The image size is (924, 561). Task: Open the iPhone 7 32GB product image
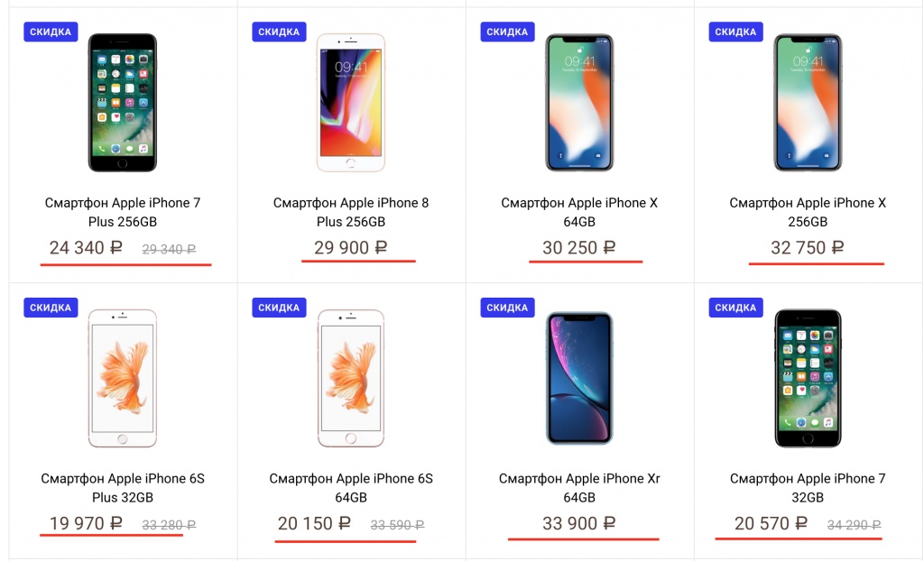pos(808,378)
